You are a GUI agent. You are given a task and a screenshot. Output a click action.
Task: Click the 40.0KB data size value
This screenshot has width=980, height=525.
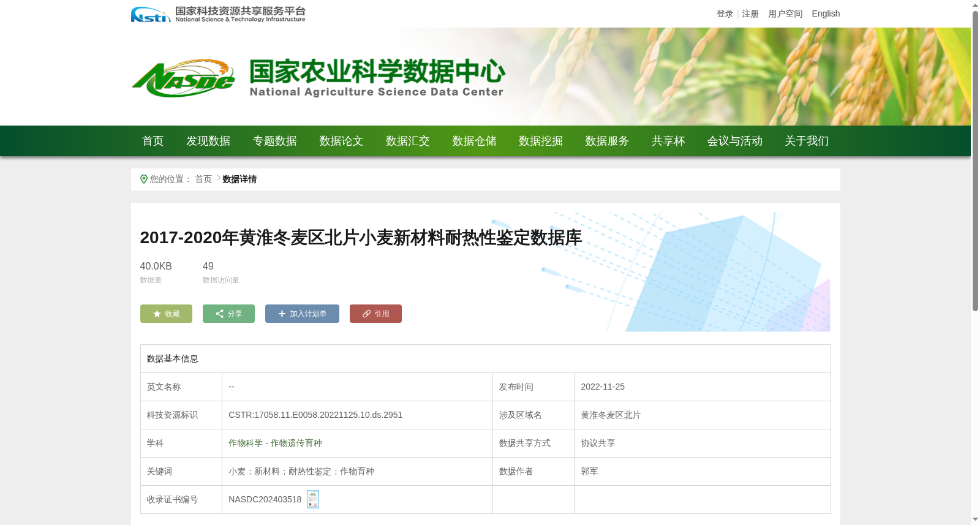click(x=156, y=266)
